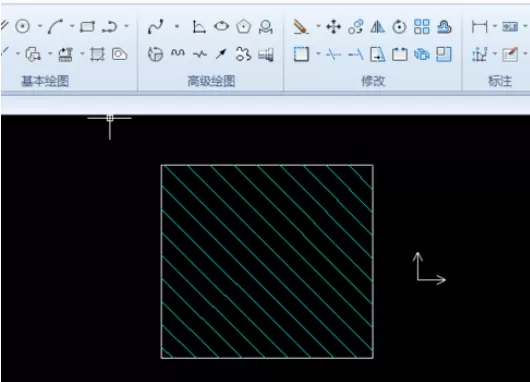
Task: Select the Move four-arrow tool
Action: tap(333, 26)
